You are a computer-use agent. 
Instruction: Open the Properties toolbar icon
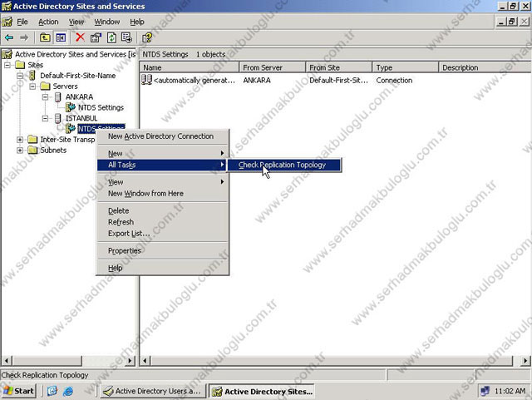[x=96, y=37]
